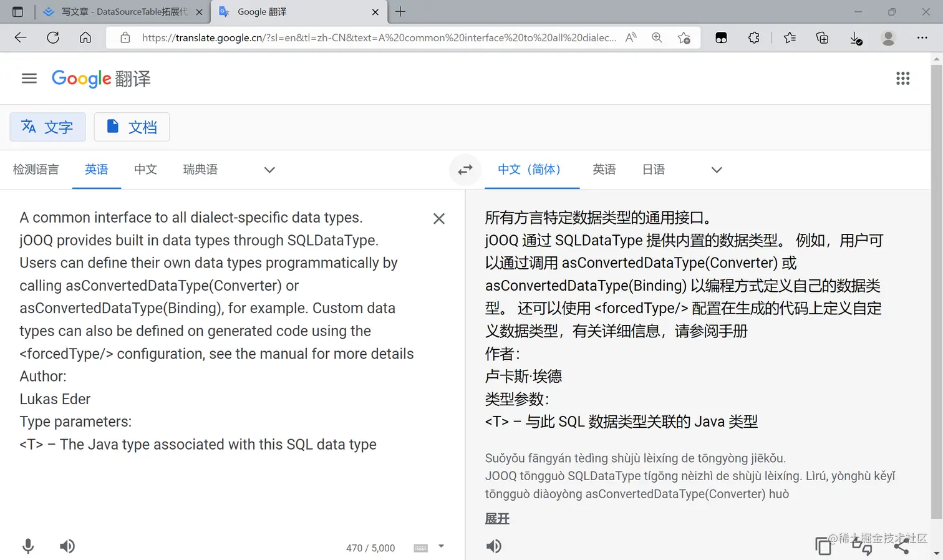Click the browser address bar URL

click(x=379, y=37)
